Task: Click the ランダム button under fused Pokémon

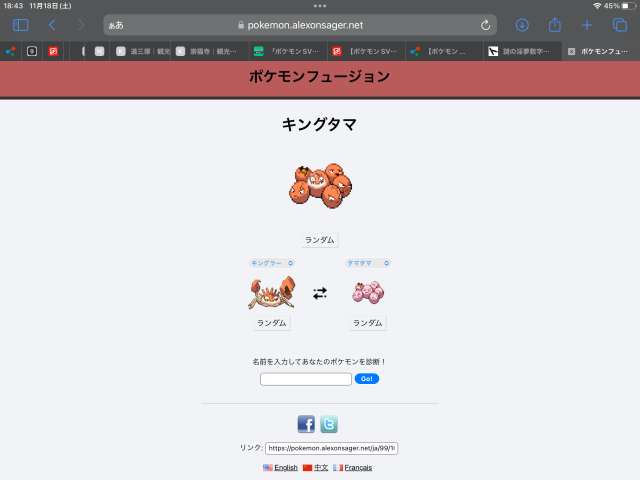Action: pos(320,240)
